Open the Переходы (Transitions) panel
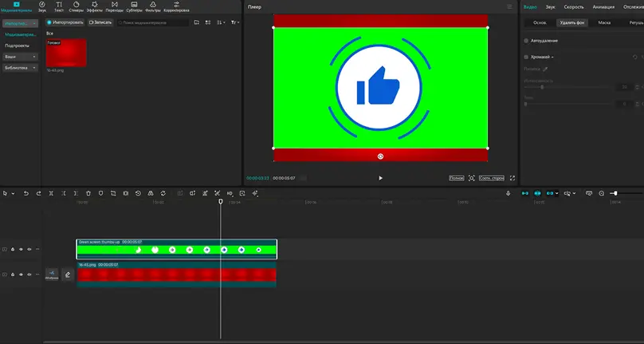The width and height of the screenshot is (644, 344). pos(115,6)
